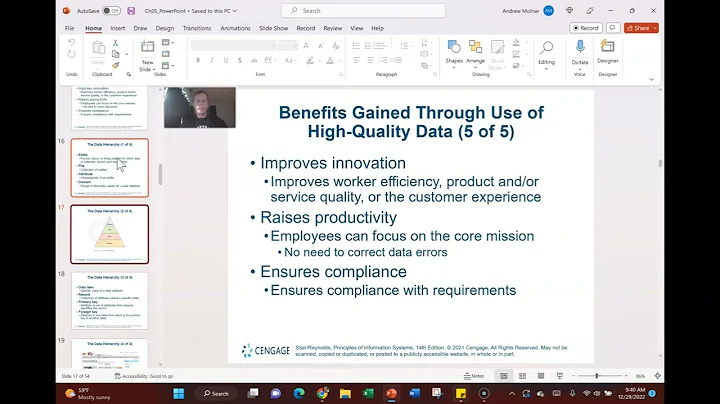Toggle Bold formatting

pyautogui.click(x=198, y=60)
